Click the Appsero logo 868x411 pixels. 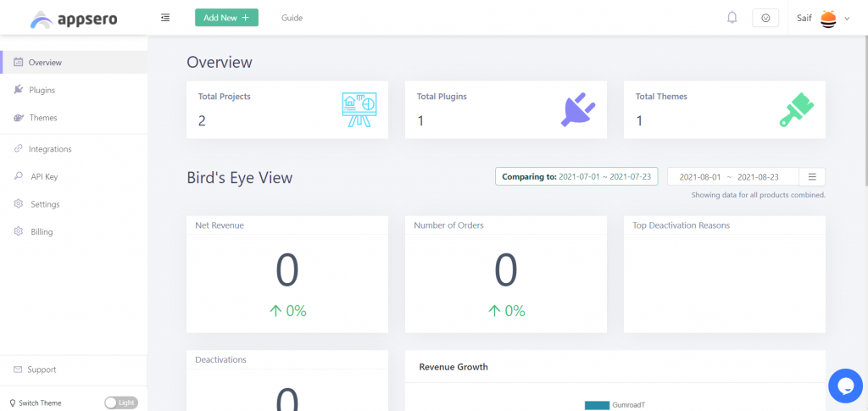coord(74,19)
